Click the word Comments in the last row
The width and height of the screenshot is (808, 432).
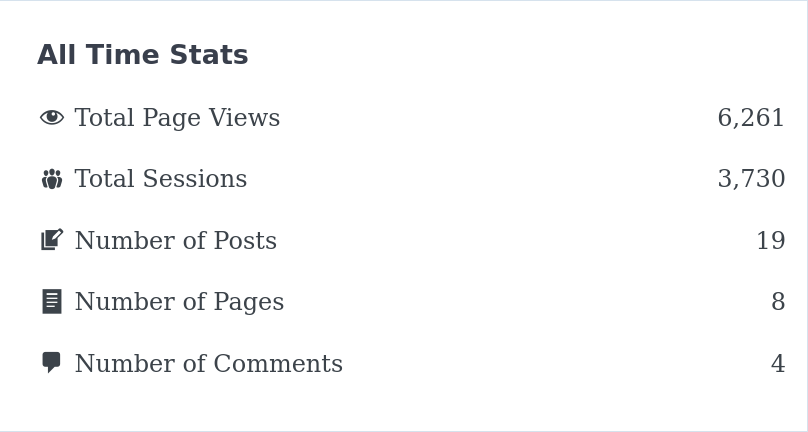278,363
